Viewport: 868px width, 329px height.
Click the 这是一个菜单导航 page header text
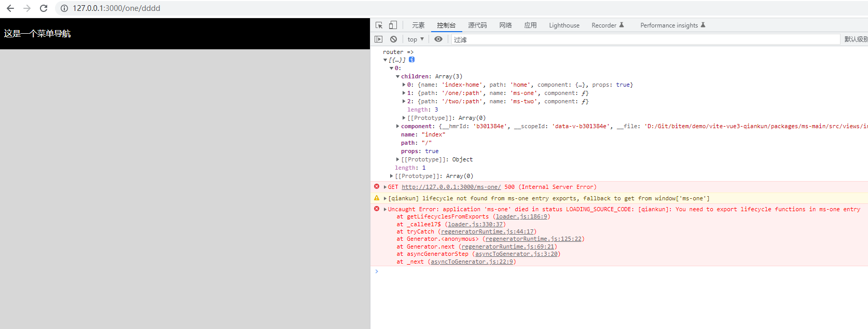click(37, 34)
